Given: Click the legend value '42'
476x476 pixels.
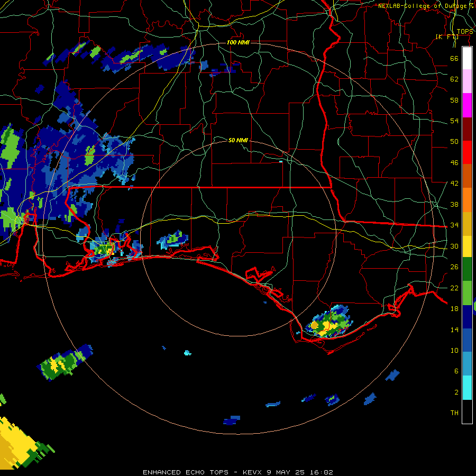Looking at the screenshot, I should click(x=454, y=183).
